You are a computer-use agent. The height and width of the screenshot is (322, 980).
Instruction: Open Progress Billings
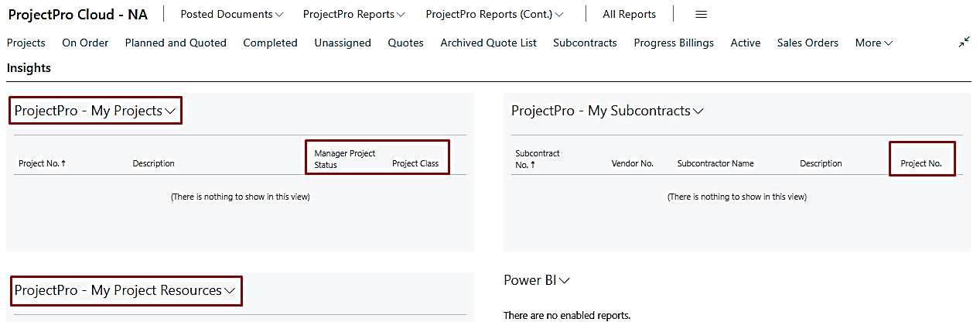(674, 43)
